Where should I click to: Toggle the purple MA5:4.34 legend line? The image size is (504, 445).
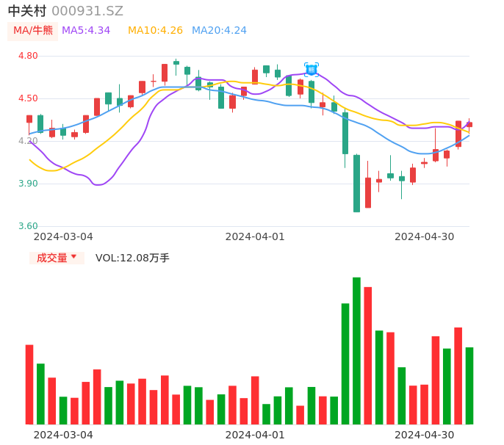(86, 31)
